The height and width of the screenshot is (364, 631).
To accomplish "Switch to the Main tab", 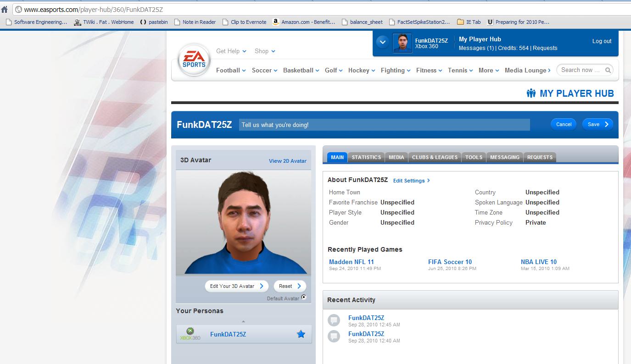I will point(337,157).
